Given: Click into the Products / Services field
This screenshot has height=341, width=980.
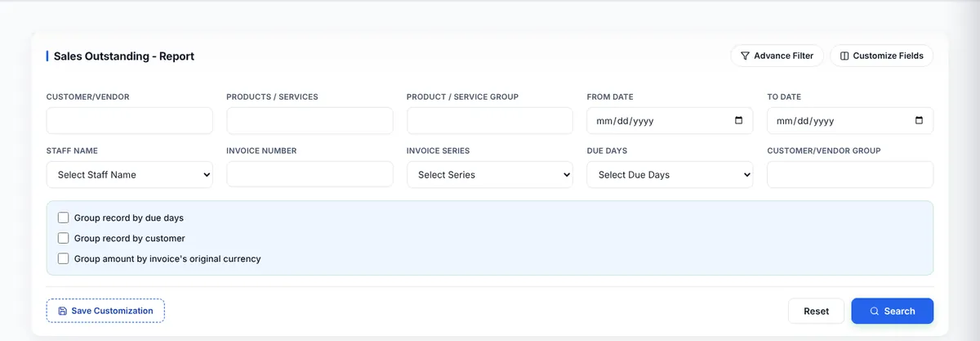Looking at the screenshot, I should (x=310, y=120).
